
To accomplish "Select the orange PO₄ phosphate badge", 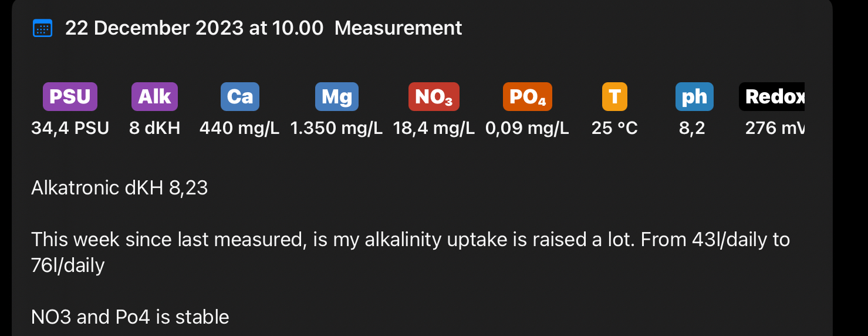I will click(527, 97).
